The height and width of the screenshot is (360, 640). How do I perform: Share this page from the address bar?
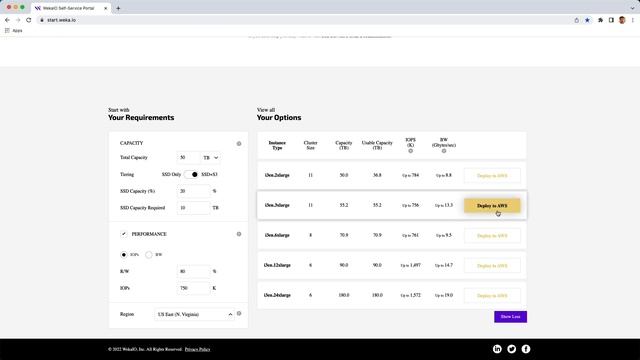coord(576,20)
